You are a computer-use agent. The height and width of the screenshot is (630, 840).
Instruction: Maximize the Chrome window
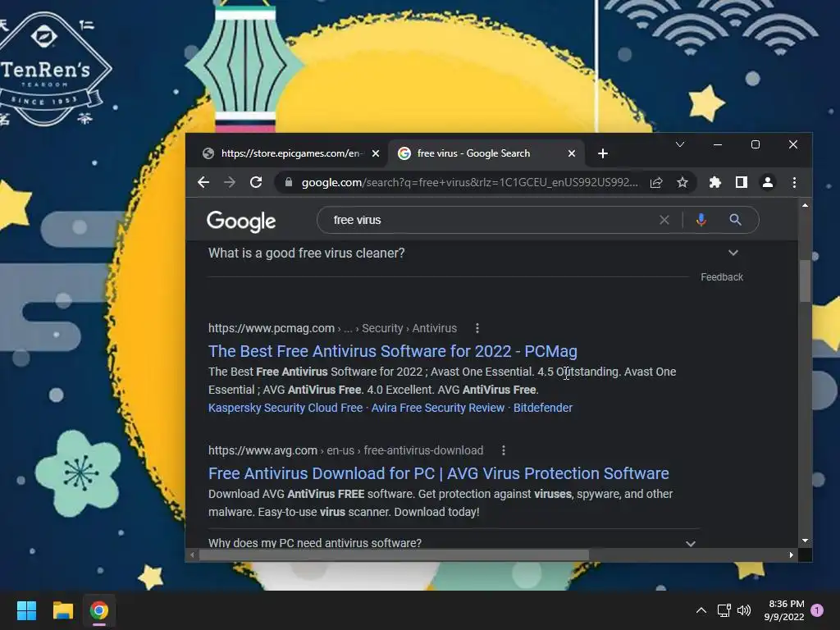pyautogui.click(x=756, y=144)
